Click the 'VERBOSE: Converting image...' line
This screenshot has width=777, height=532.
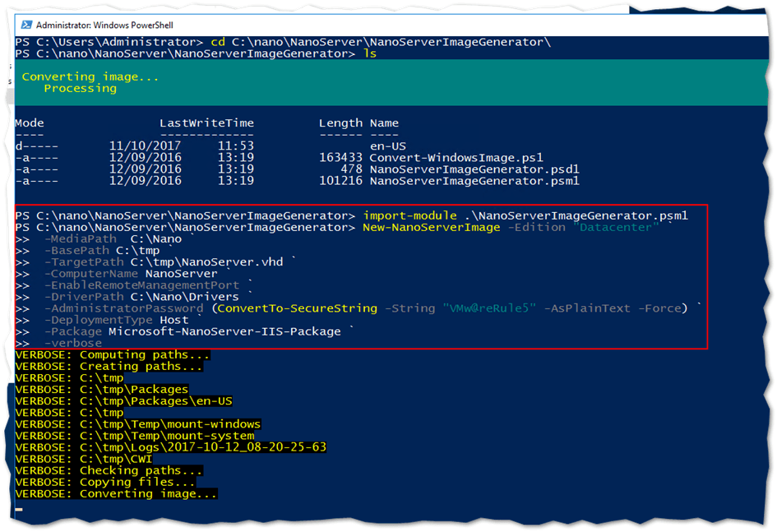click(117, 494)
